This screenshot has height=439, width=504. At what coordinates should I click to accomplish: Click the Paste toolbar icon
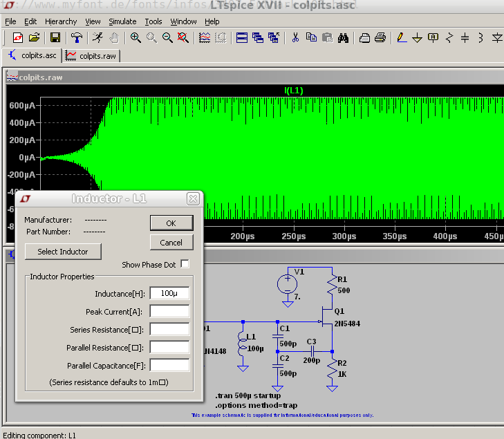coord(327,38)
